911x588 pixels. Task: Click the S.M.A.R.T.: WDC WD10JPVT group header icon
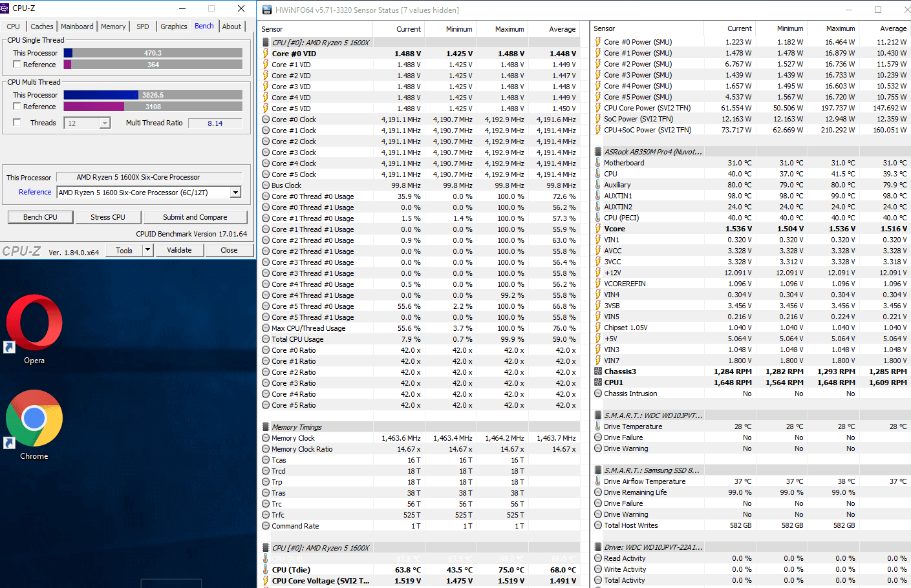598,415
